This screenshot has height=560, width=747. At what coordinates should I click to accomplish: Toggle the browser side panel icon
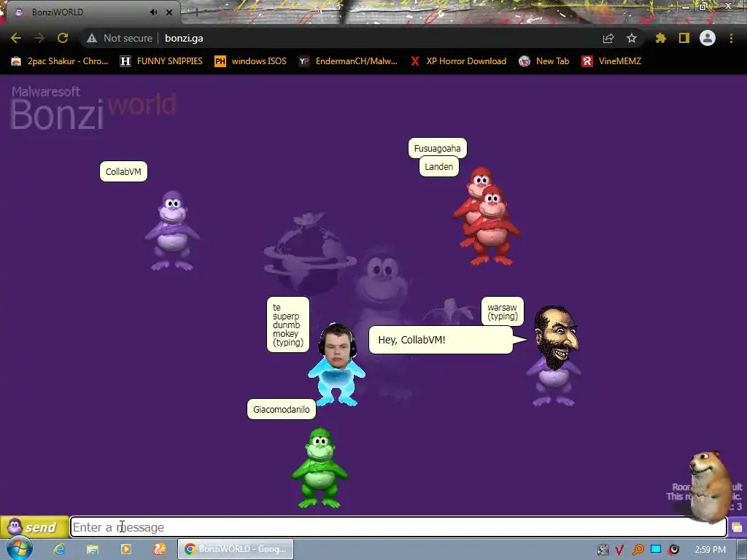coord(684,38)
